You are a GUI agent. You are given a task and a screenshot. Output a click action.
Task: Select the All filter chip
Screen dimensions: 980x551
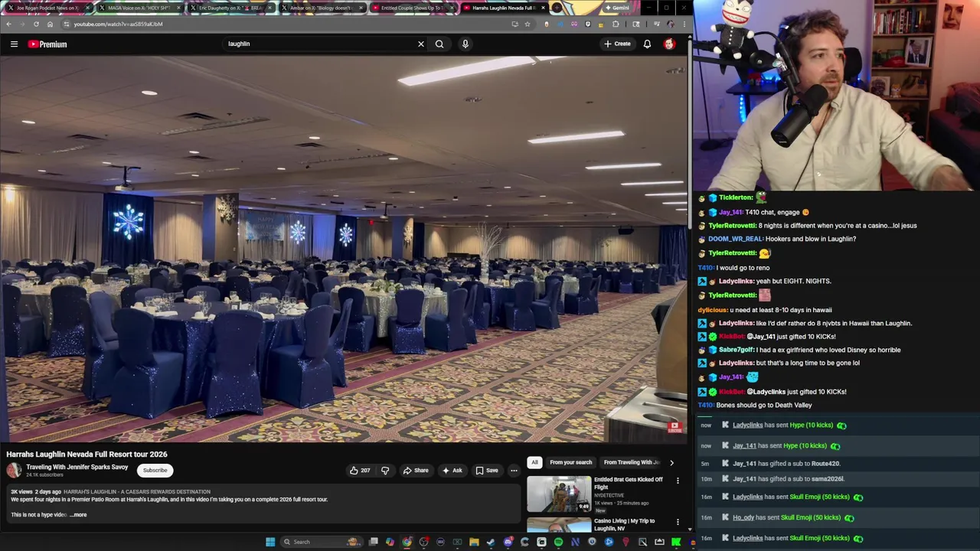pos(534,462)
